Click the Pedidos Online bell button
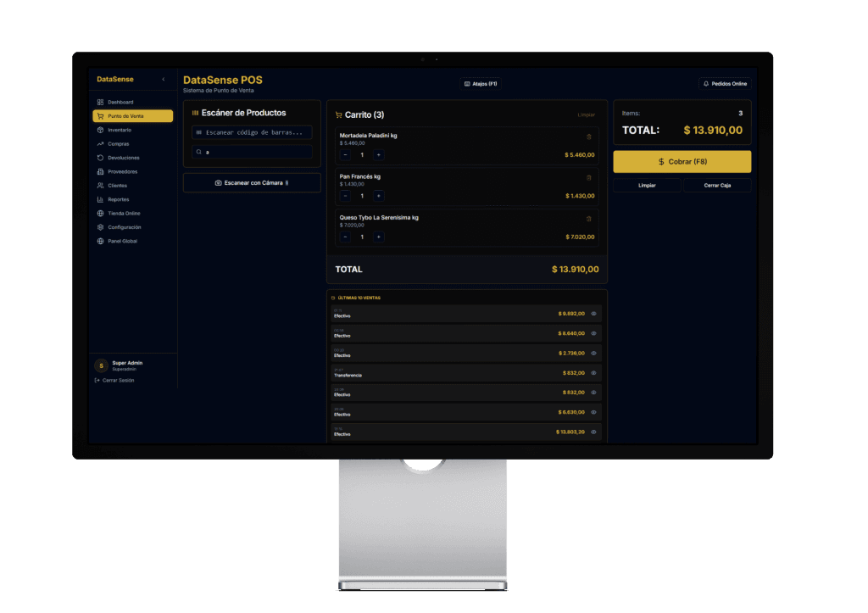Screen dimensions: 868x613 click(725, 84)
